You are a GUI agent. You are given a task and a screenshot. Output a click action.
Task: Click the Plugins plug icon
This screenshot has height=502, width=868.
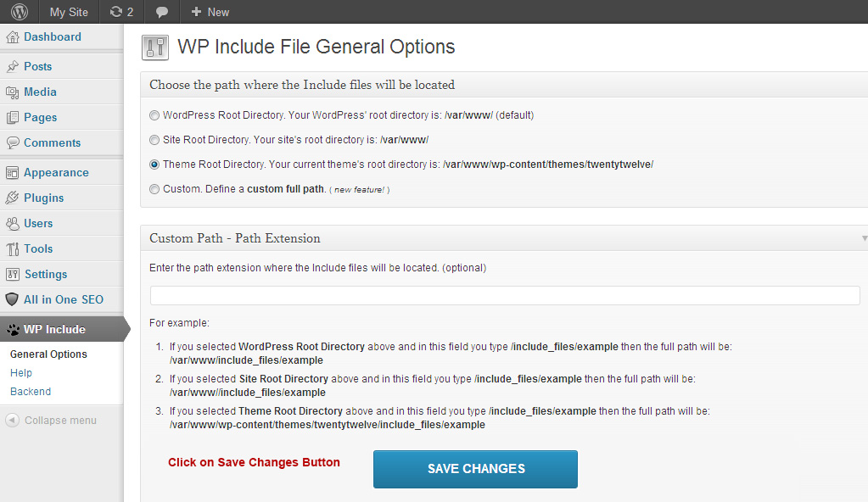pyautogui.click(x=12, y=198)
